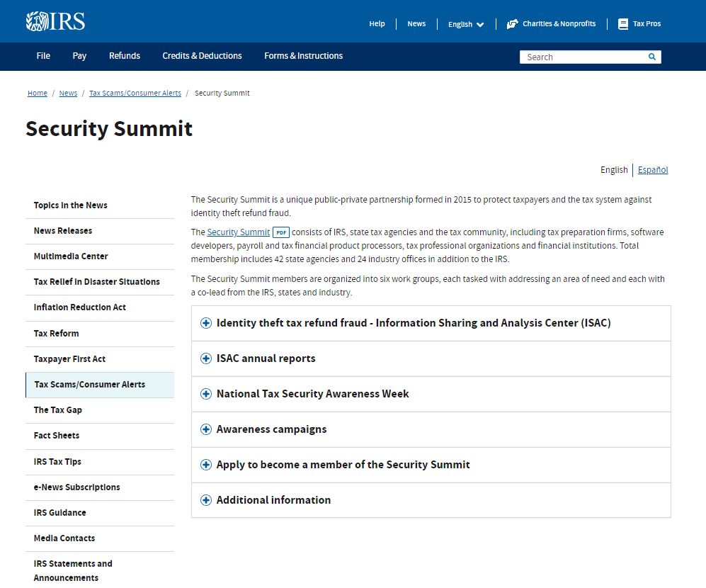Open IRS Statements and Announcements item
This screenshot has width=706, height=588.
point(100,570)
